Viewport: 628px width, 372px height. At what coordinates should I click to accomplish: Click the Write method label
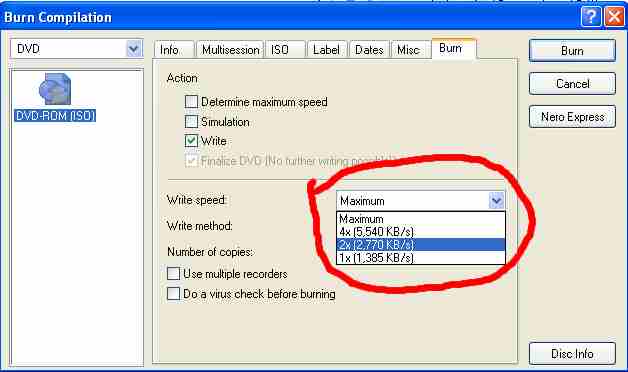click(199, 226)
